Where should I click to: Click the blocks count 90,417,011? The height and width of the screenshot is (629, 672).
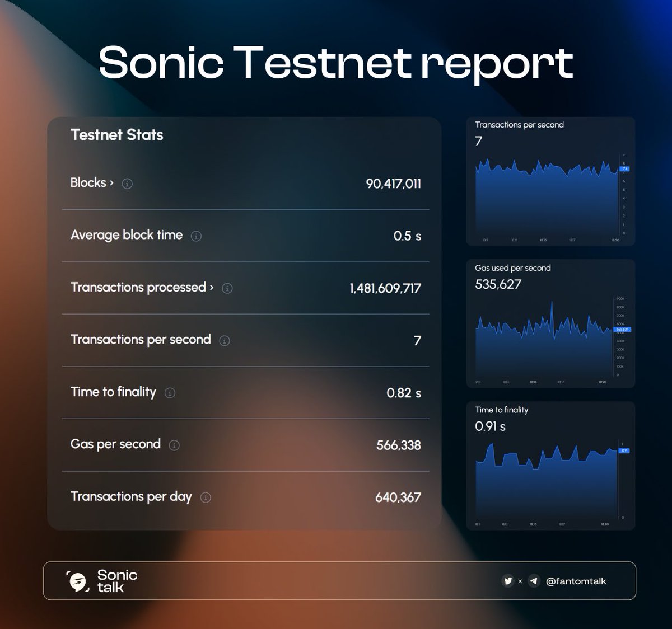tap(393, 184)
